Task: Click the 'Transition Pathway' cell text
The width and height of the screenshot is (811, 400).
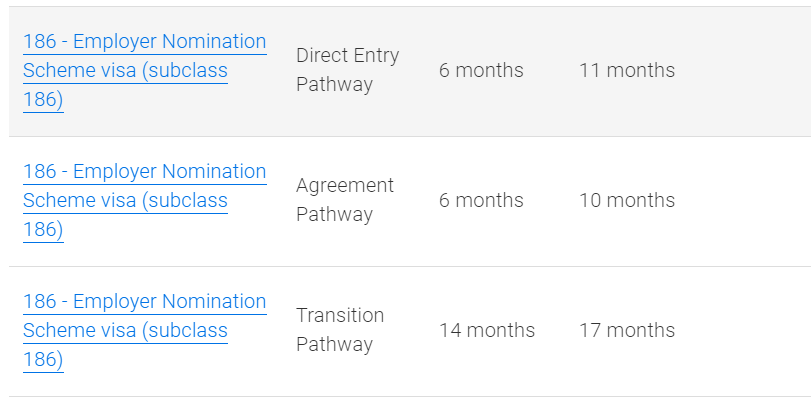Action: point(339,330)
